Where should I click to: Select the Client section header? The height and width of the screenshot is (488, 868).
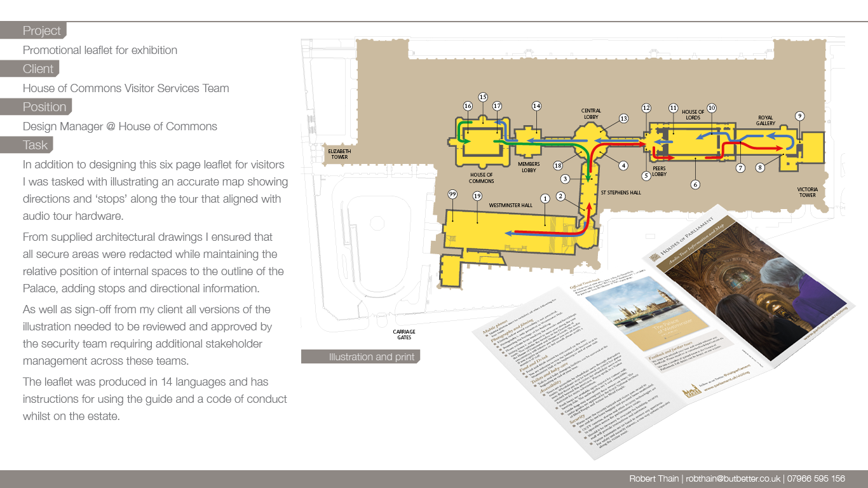pos(38,69)
